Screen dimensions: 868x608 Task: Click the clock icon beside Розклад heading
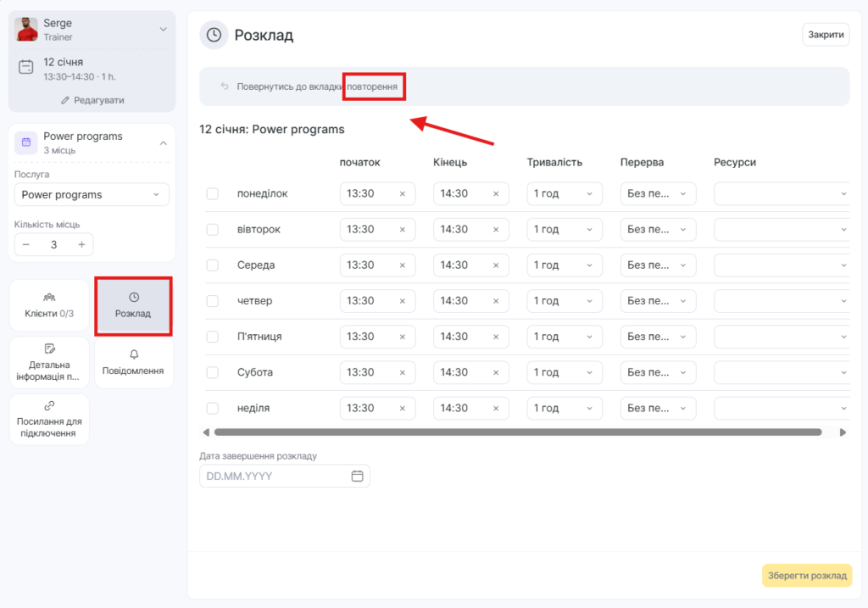tap(214, 35)
